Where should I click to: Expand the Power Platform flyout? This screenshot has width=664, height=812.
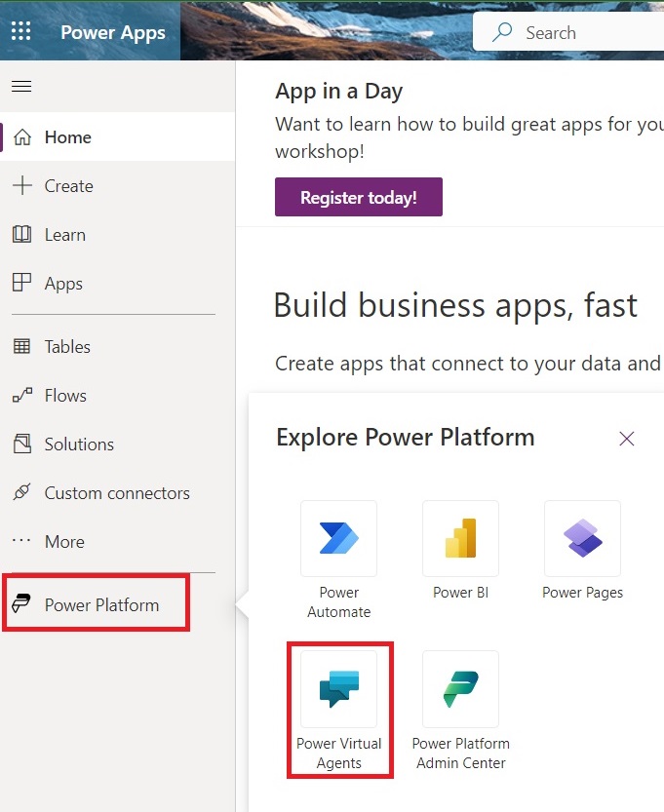point(100,605)
